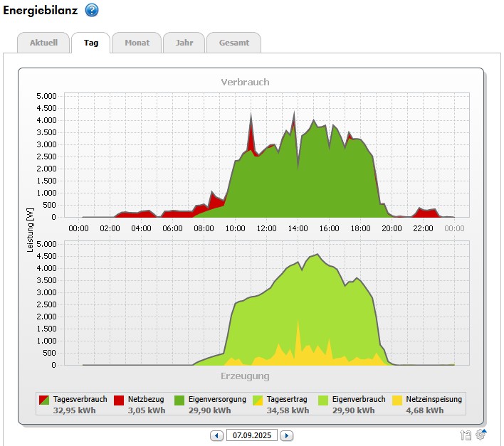Open chart settings gear icon

coord(481,435)
